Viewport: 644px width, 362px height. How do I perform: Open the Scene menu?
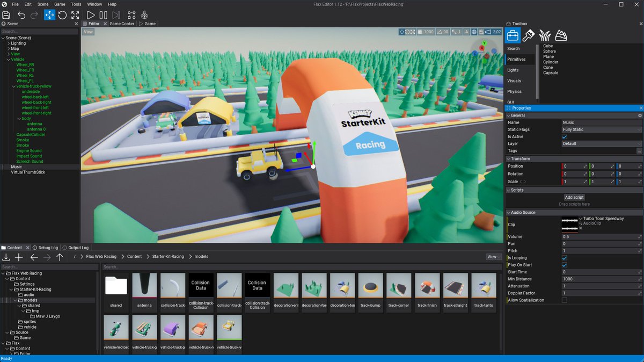[x=43, y=4]
